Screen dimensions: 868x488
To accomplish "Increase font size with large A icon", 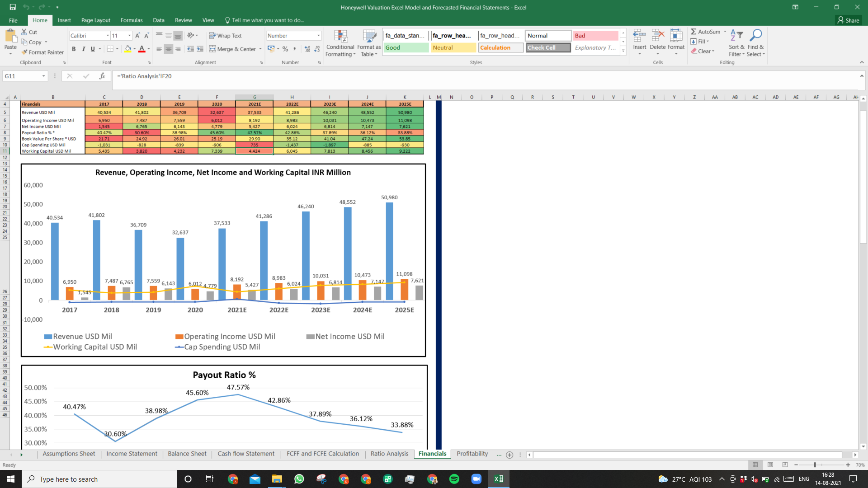I will pyautogui.click(x=137, y=36).
